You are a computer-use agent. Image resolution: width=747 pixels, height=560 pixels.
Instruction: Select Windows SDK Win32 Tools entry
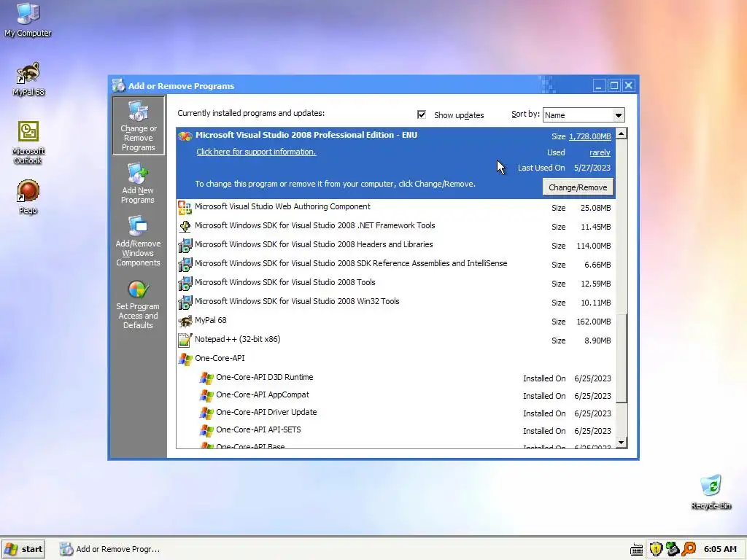395,303
